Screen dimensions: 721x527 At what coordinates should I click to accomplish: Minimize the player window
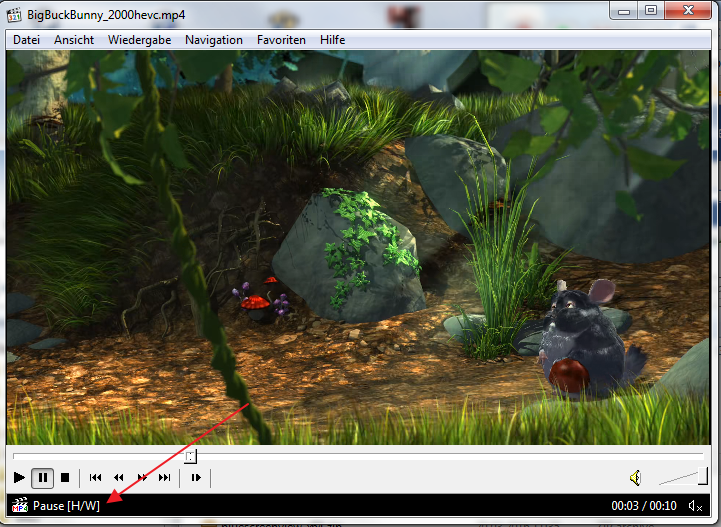[624, 11]
